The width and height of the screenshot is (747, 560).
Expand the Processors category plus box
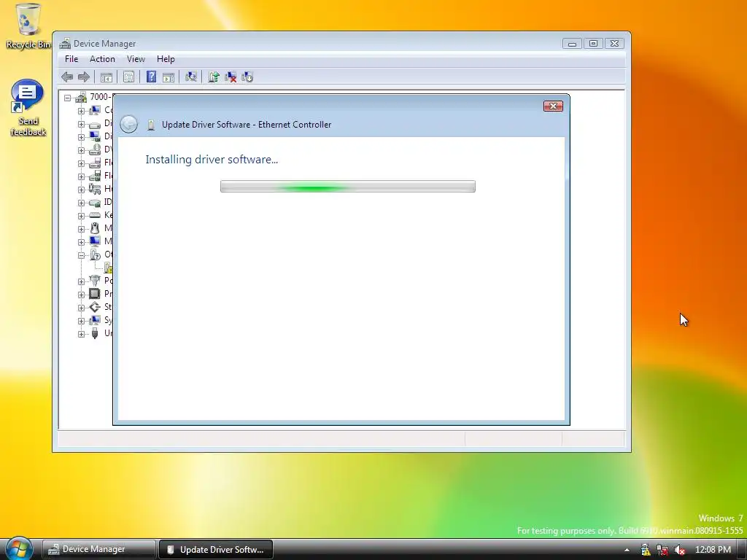pyautogui.click(x=82, y=295)
